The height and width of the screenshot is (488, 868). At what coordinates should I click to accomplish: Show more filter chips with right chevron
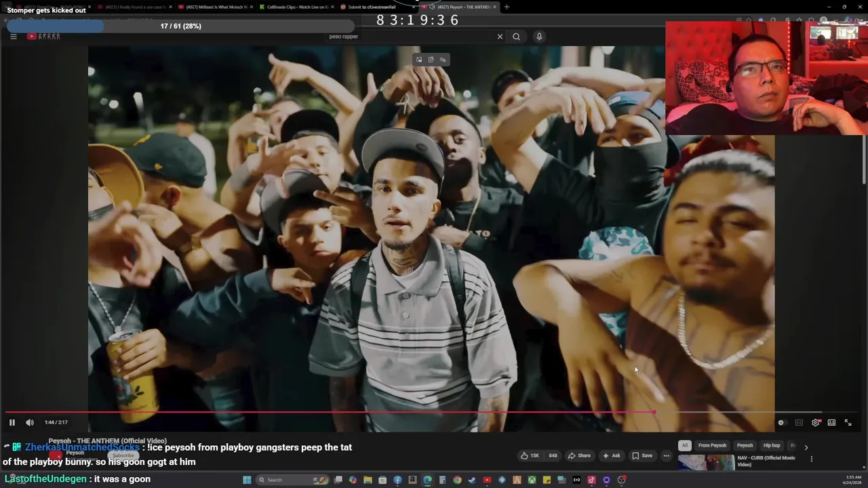806,447
